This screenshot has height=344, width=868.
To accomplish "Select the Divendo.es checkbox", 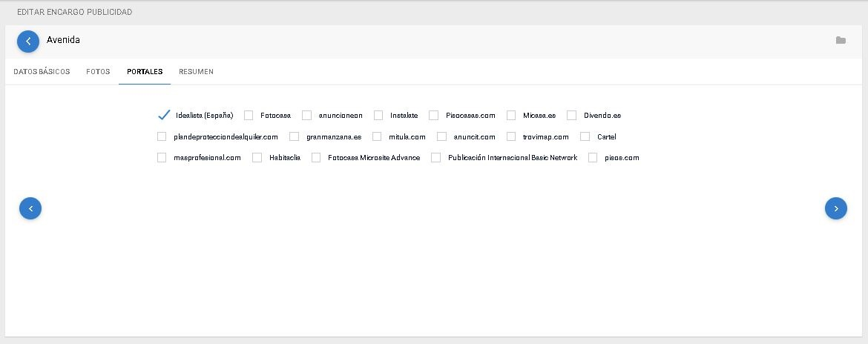I will [x=572, y=116].
